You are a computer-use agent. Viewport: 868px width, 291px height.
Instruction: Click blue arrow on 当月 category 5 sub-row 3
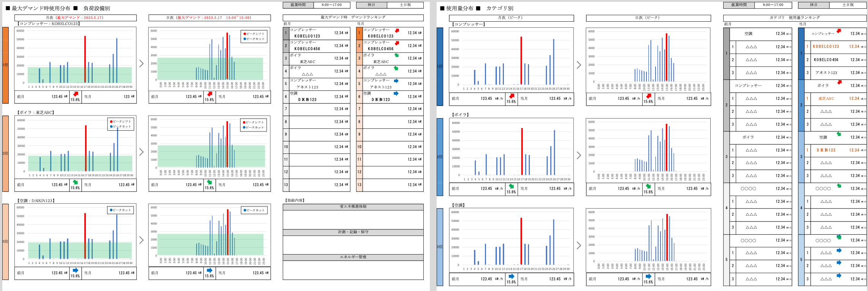pos(839,276)
